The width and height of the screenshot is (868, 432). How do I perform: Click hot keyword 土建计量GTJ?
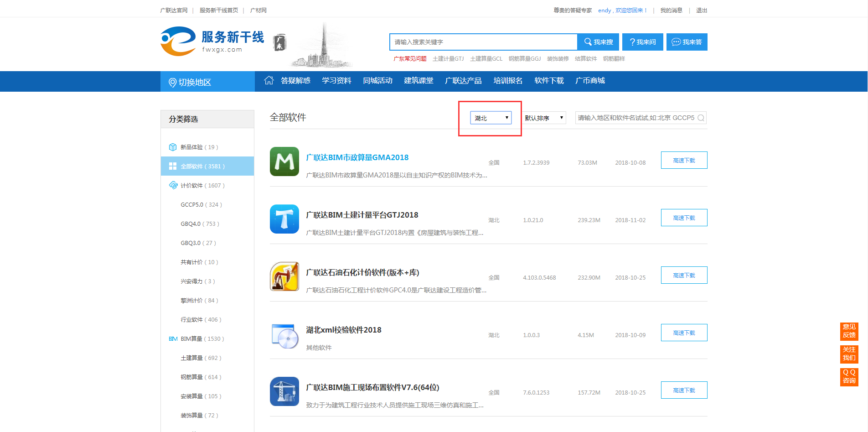[x=448, y=59]
